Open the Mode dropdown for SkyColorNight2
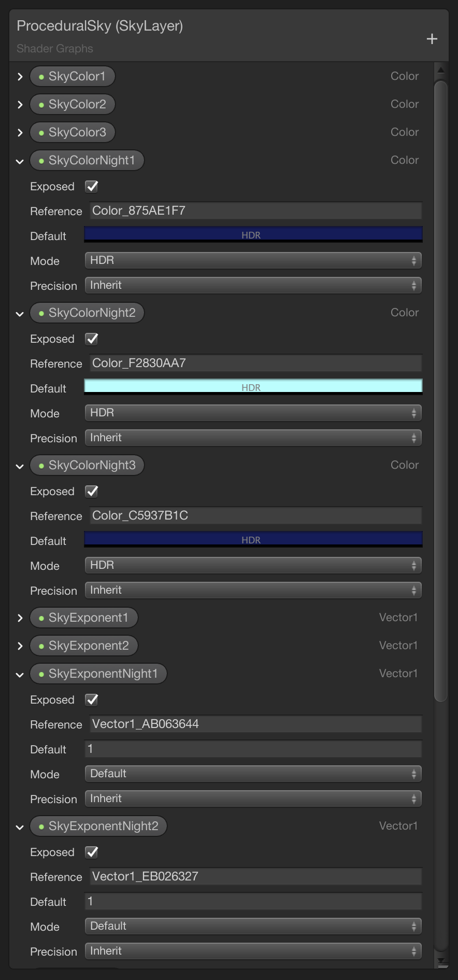 (253, 413)
